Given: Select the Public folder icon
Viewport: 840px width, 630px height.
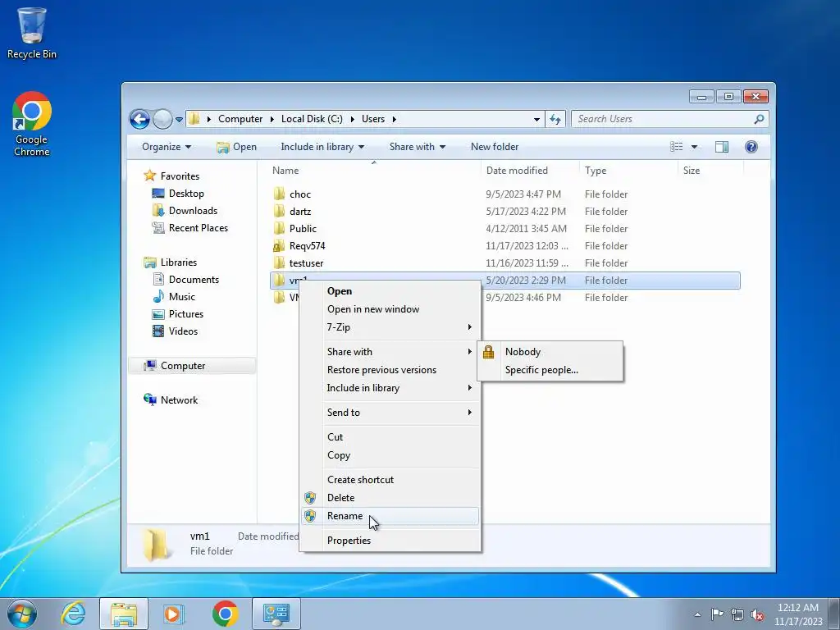Looking at the screenshot, I should (279, 229).
